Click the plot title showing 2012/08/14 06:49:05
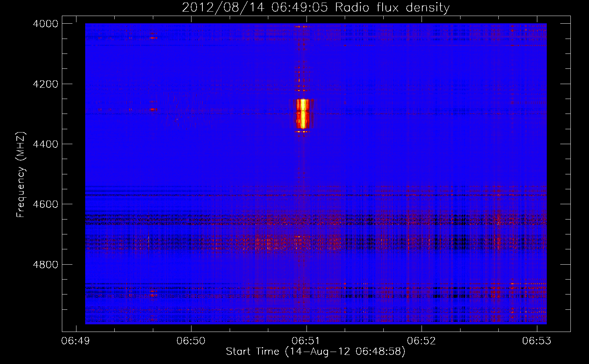 (316, 7)
